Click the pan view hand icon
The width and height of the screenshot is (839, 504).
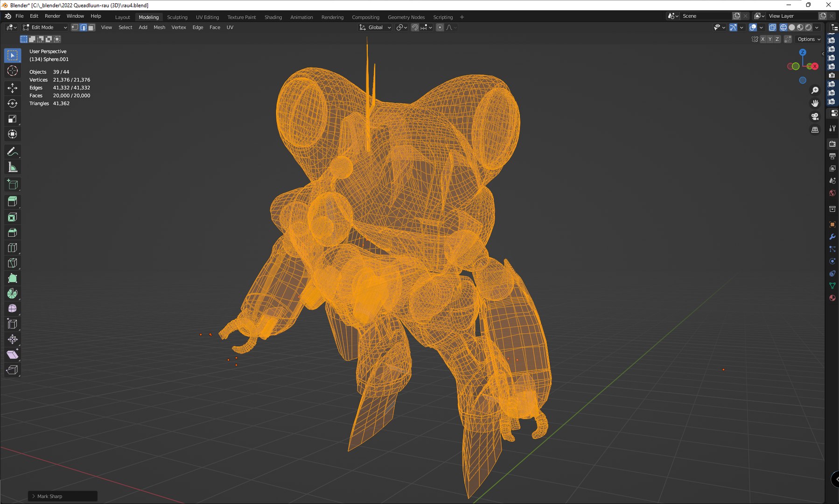[x=815, y=103]
